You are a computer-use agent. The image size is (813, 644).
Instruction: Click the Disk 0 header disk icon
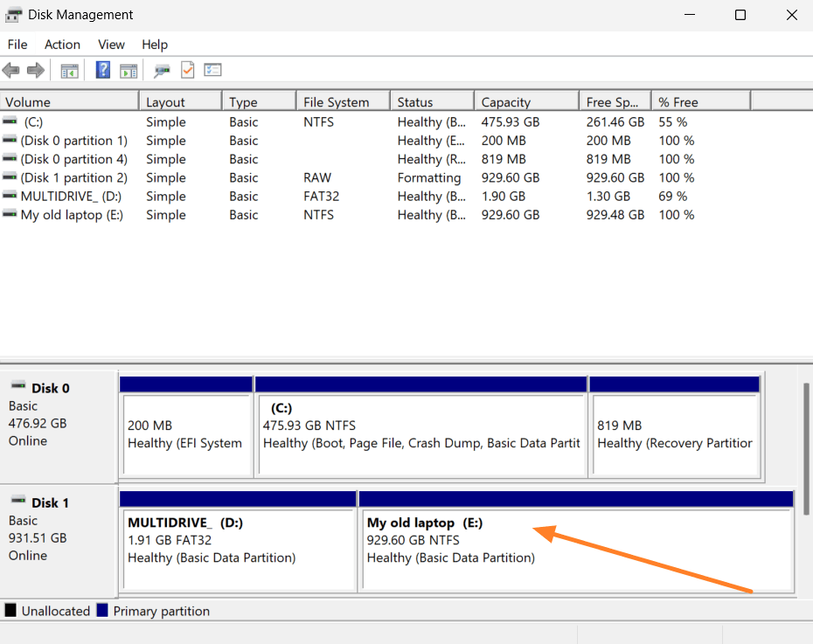tap(18, 385)
